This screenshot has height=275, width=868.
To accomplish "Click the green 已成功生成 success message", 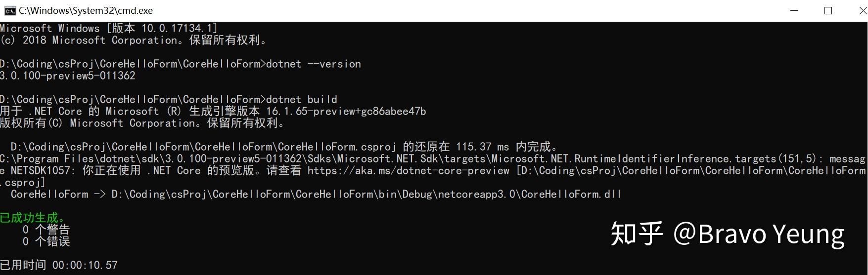I will point(33,218).
